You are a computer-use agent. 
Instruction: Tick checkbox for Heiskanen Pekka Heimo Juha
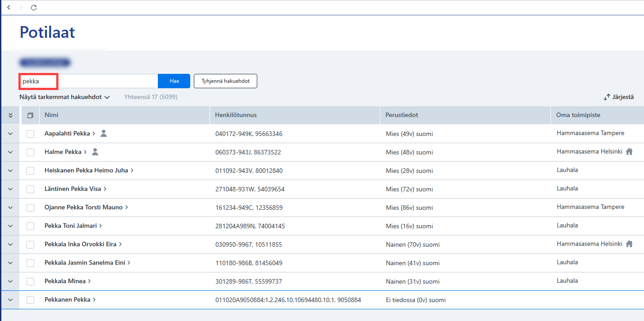click(x=30, y=171)
